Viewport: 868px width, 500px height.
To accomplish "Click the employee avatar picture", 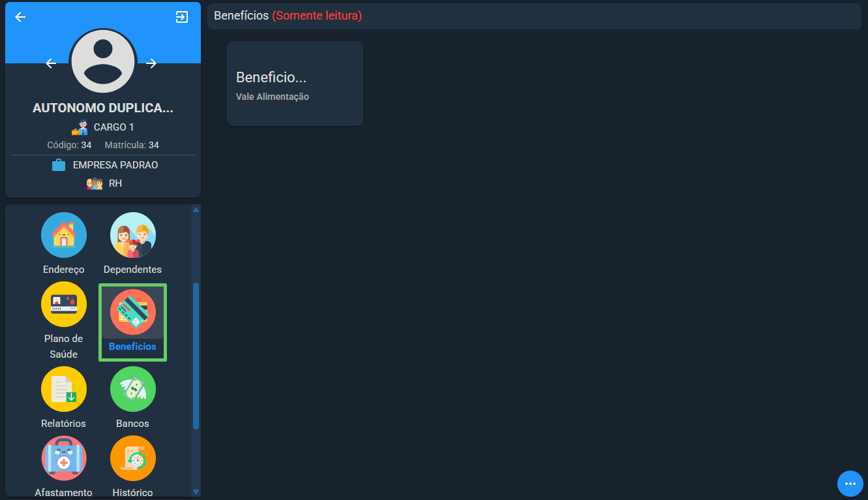I will coord(103,62).
